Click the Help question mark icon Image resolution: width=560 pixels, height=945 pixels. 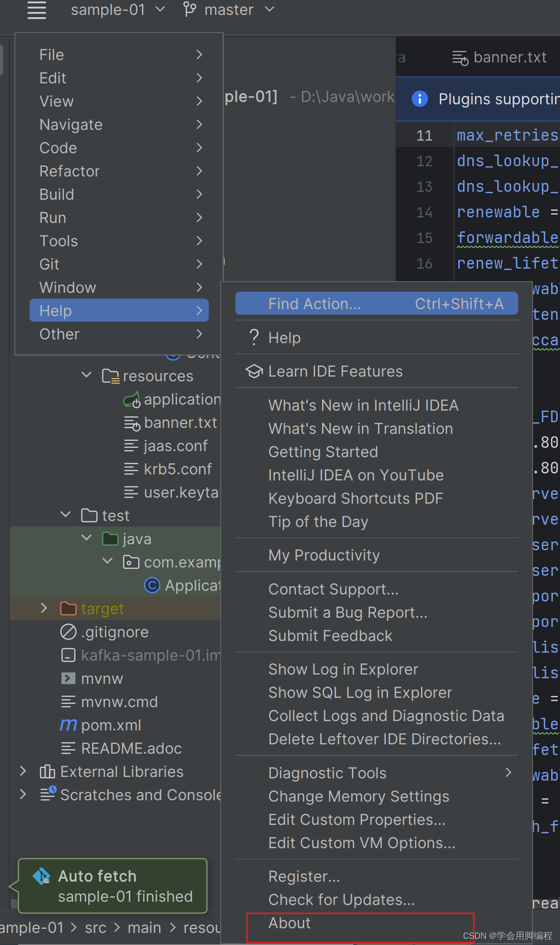point(254,337)
